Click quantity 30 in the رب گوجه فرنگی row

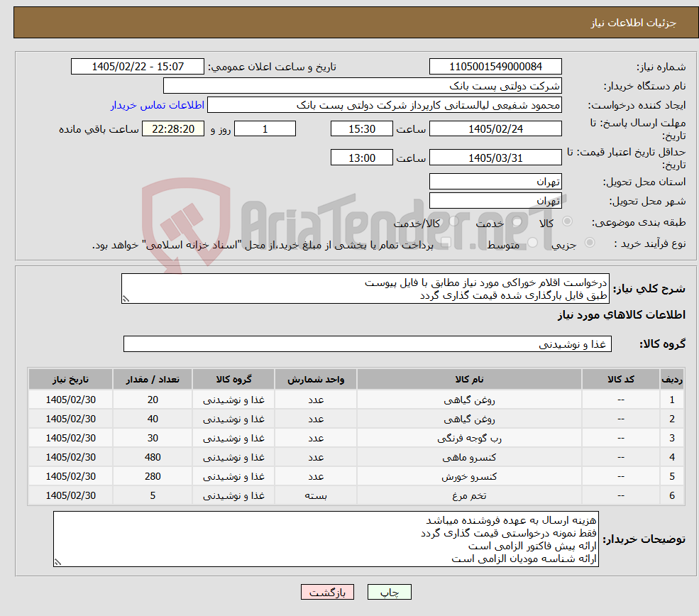153,438
